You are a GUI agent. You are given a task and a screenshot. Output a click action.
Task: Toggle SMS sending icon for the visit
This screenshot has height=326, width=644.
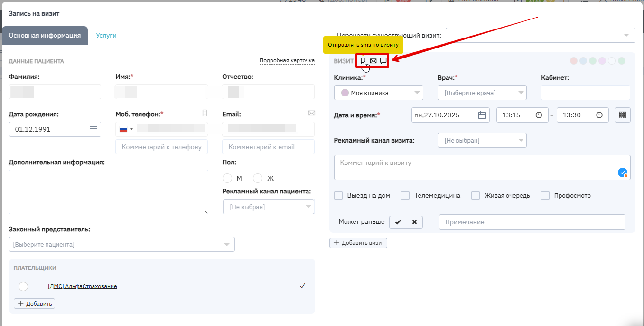[x=363, y=61]
